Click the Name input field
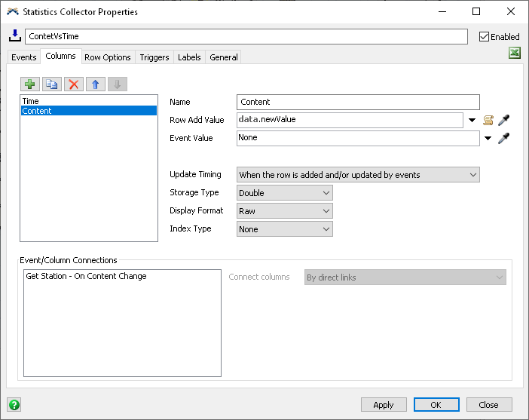The image size is (529, 420). pyautogui.click(x=358, y=102)
